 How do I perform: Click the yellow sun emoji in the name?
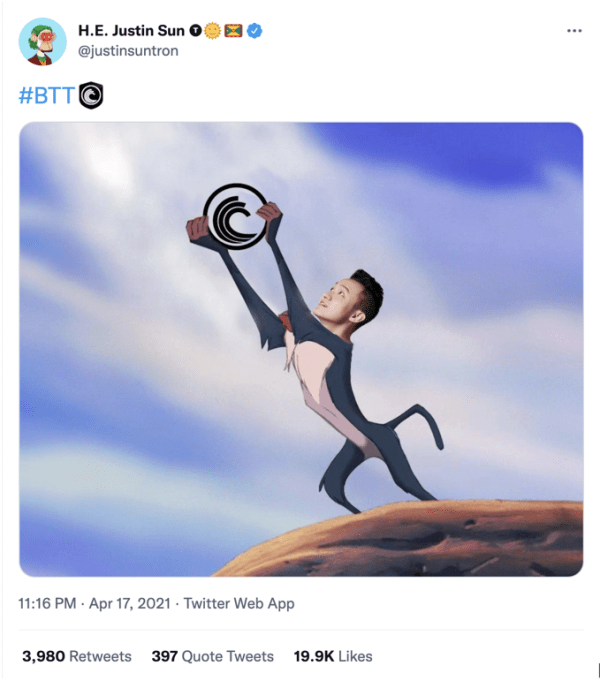pyautogui.click(x=212, y=32)
